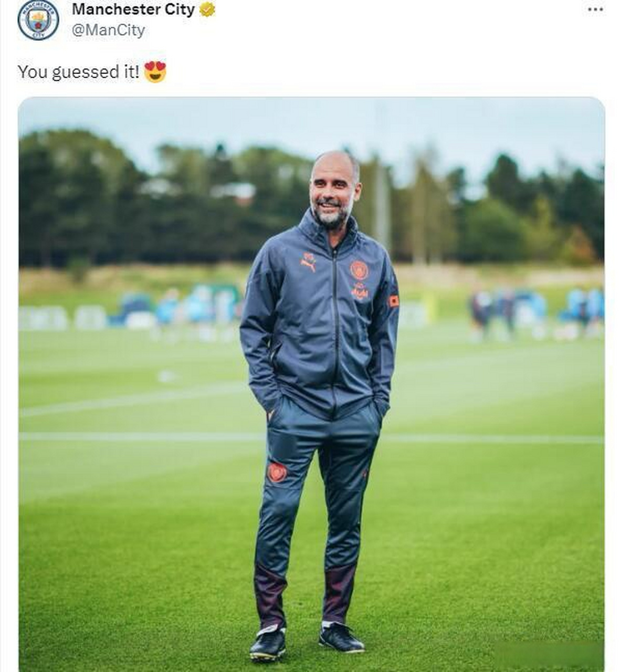Click the white pitch line in photo

131,436
